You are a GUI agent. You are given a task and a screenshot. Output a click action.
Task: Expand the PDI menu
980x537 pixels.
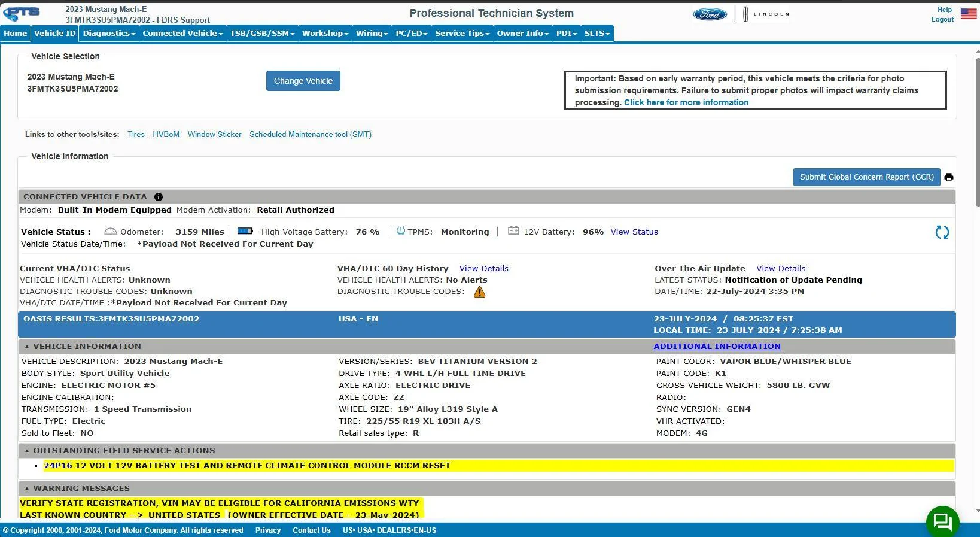point(567,34)
